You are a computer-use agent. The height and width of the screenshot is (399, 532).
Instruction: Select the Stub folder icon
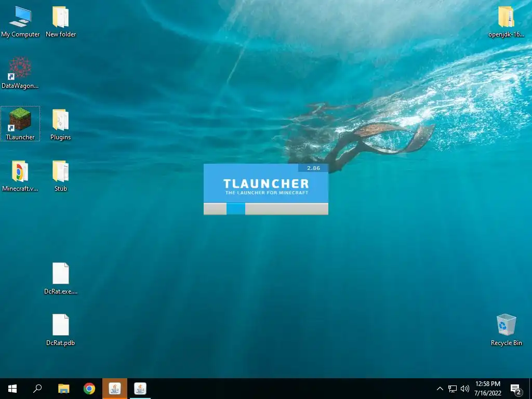click(x=61, y=176)
